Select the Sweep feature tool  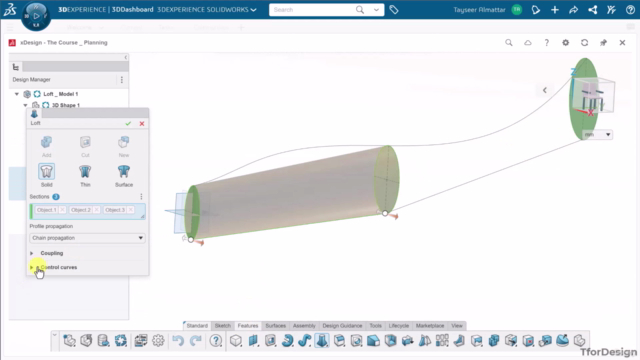[304, 340]
